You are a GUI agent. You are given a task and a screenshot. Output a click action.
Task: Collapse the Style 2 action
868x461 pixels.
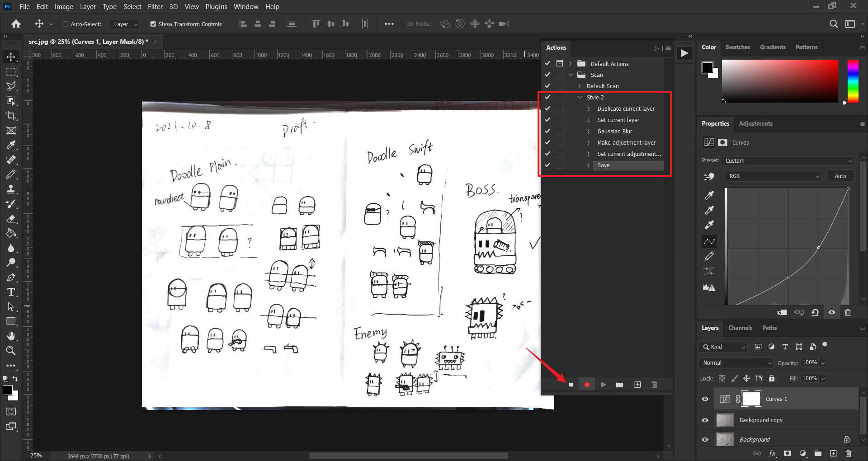[580, 98]
